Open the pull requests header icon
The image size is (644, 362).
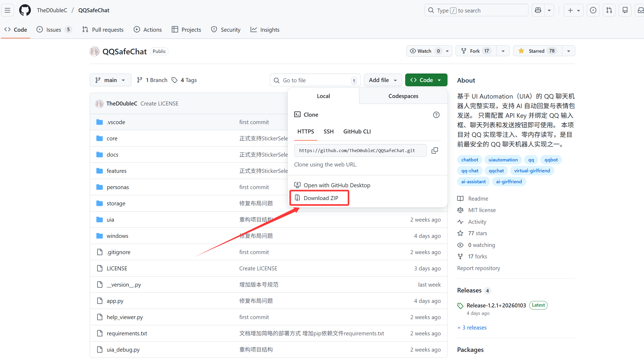609,10
